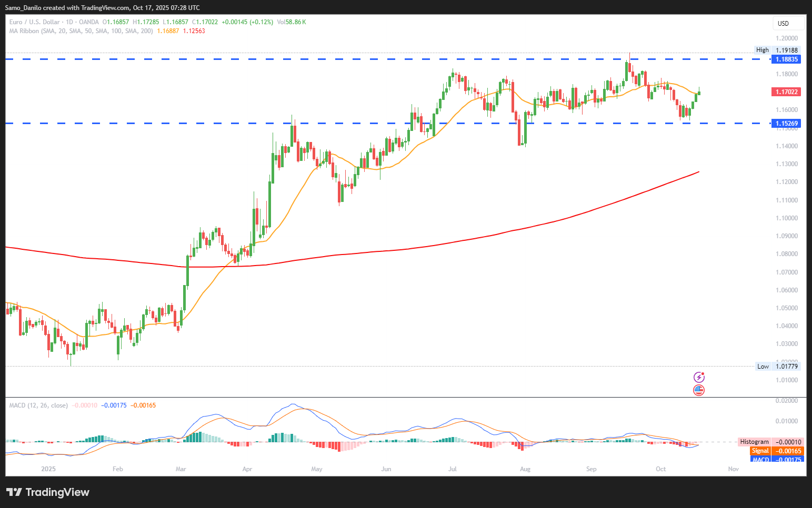Open the USD currency selector
This screenshot has height=508, width=812.
click(787, 23)
